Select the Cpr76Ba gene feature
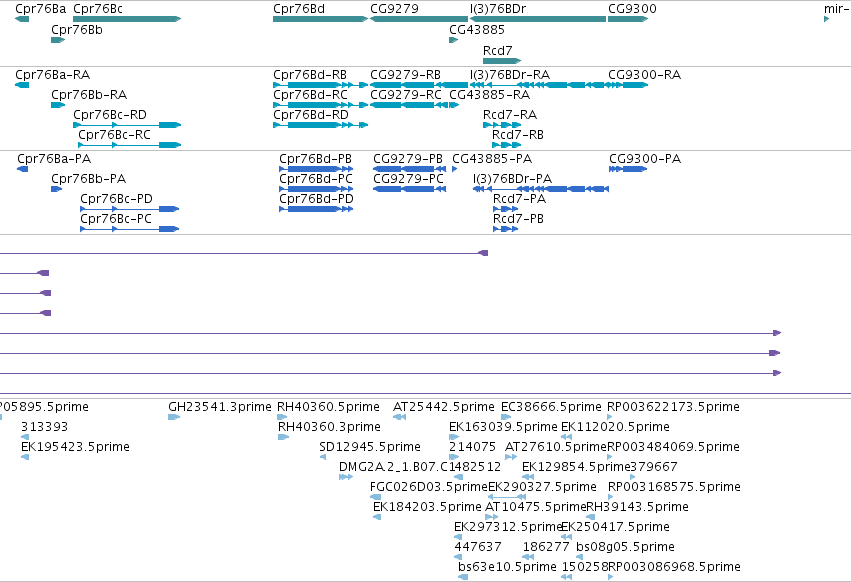The height and width of the screenshot is (582, 851). (x=22, y=19)
